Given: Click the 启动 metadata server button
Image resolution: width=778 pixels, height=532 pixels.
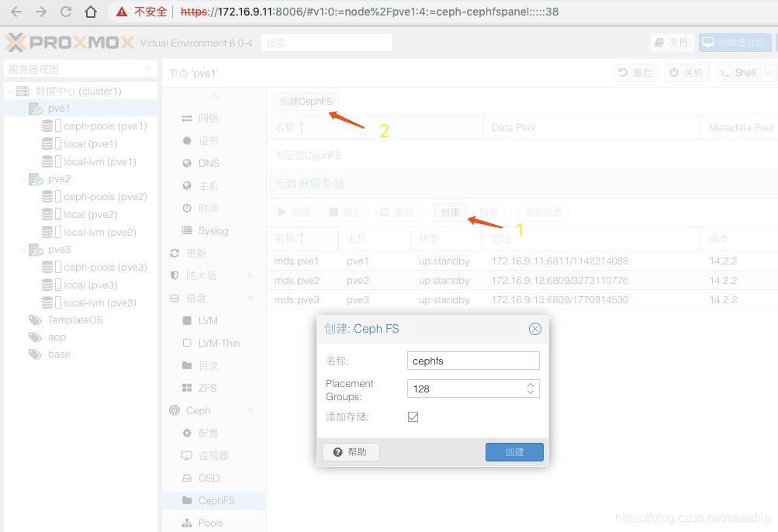Looking at the screenshot, I should click(x=295, y=212).
